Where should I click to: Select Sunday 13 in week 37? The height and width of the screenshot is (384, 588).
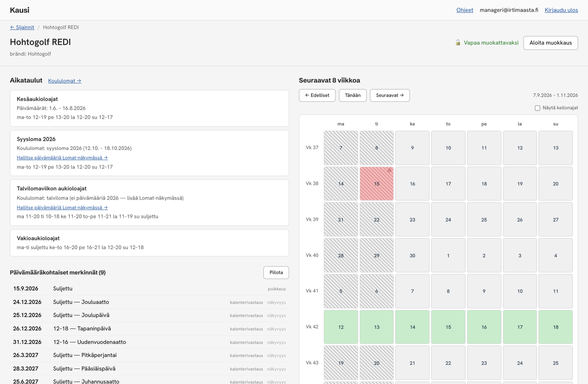tap(556, 148)
